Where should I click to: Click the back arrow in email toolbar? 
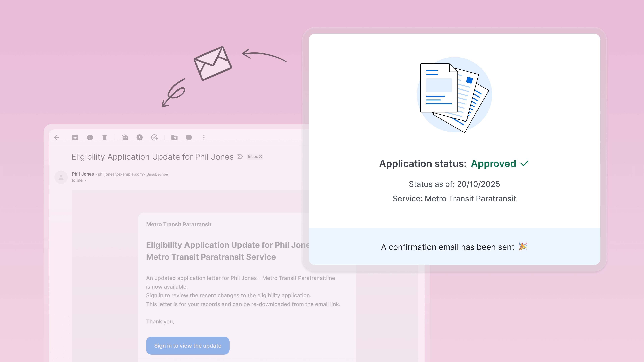click(57, 137)
